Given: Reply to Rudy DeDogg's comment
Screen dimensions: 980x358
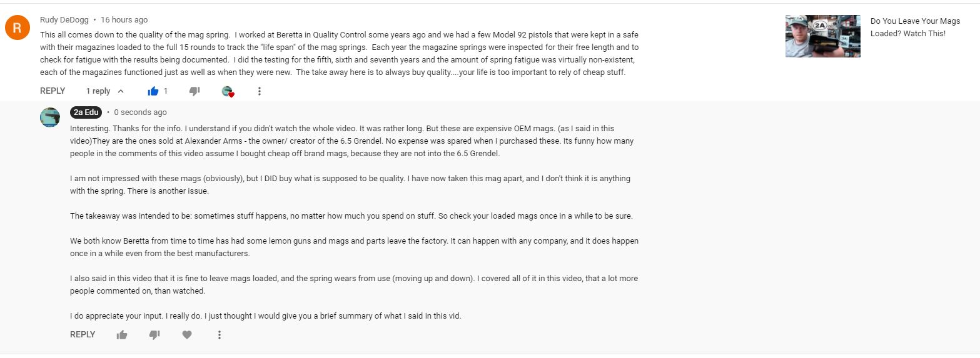Looking at the screenshot, I should [53, 91].
